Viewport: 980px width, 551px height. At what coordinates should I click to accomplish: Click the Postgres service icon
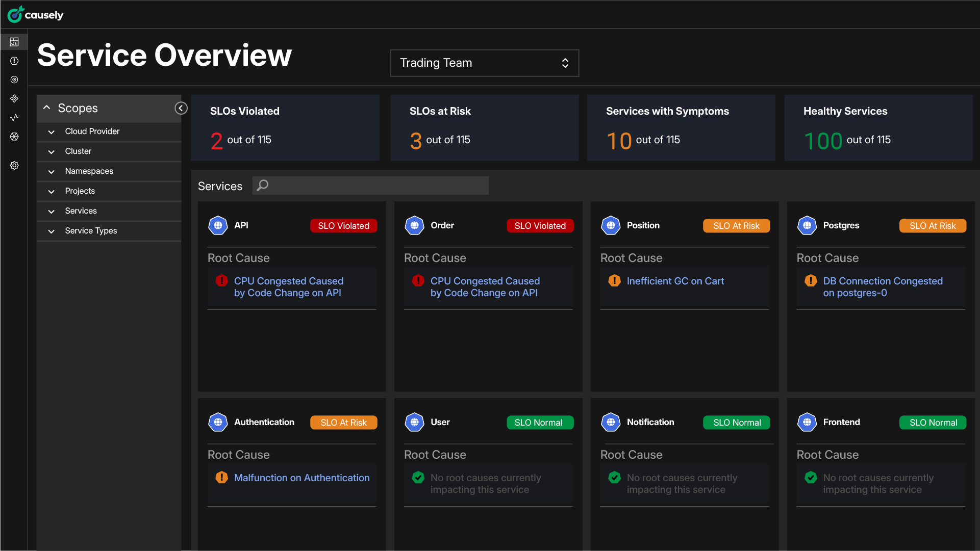[807, 225]
